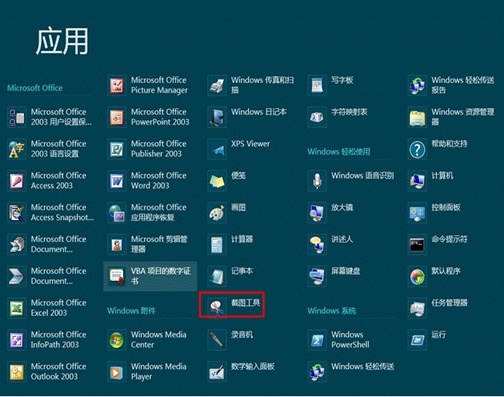Click the Microsoft Office group heading
Screen dimensions: 504x397
pyautogui.click(x=35, y=88)
